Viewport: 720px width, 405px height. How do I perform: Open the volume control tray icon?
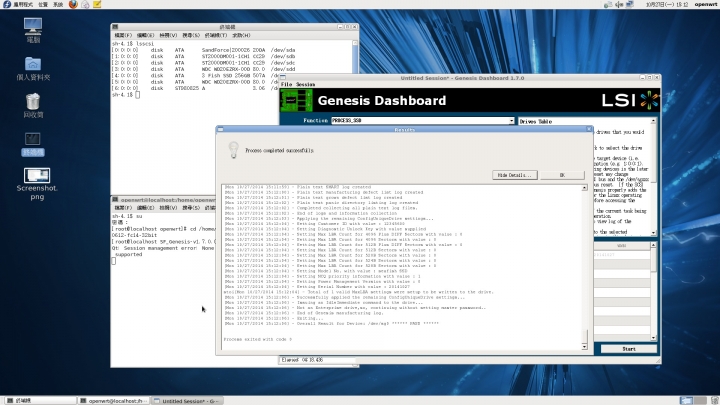[x=619, y=4]
